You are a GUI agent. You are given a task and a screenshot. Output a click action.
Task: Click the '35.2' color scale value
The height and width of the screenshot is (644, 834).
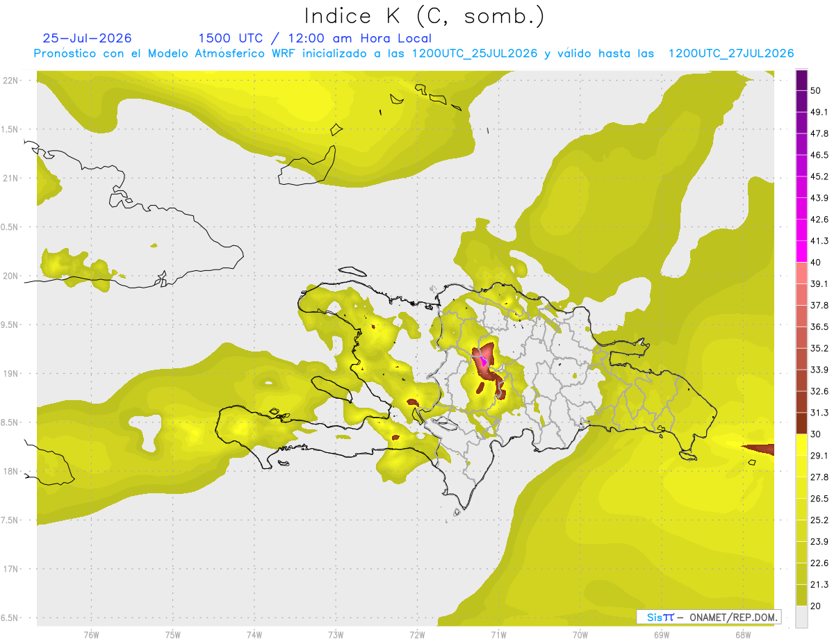click(x=819, y=348)
